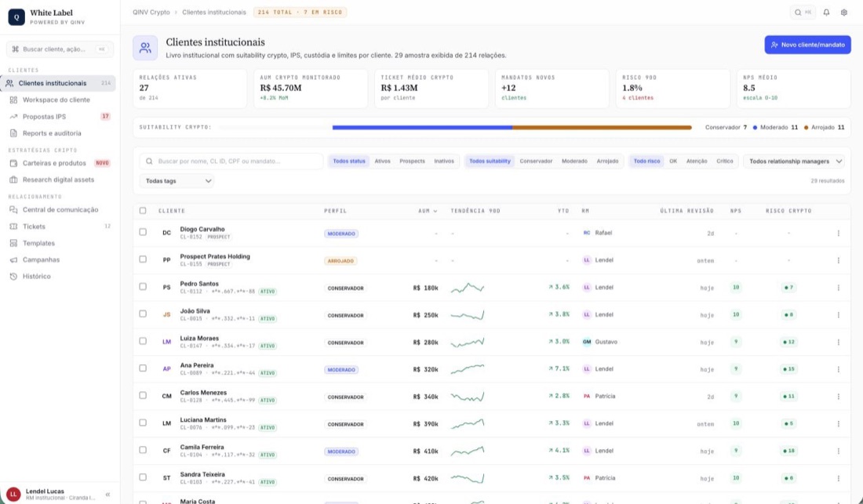Open row menu for Sandra Teixeira

click(838, 478)
